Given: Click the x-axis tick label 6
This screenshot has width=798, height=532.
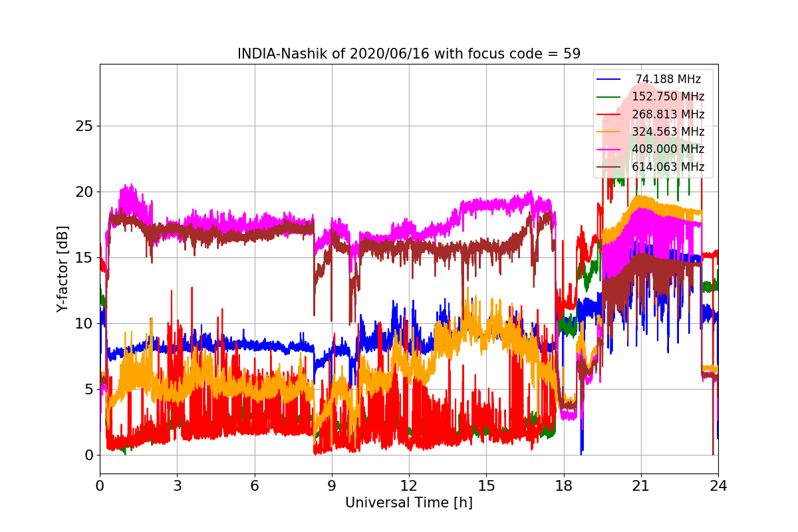Looking at the screenshot, I should click(x=254, y=486).
